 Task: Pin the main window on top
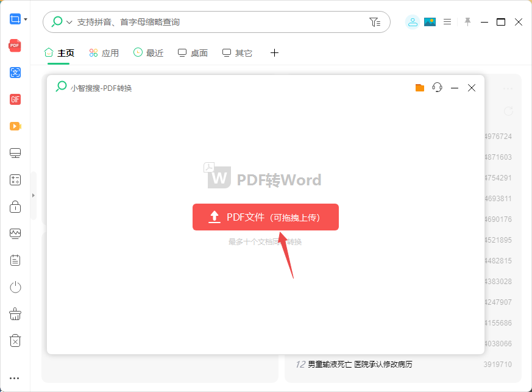tap(467, 22)
